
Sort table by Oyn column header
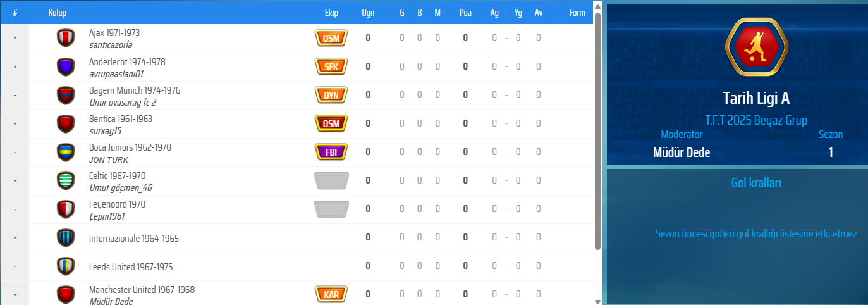click(x=368, y=13)
